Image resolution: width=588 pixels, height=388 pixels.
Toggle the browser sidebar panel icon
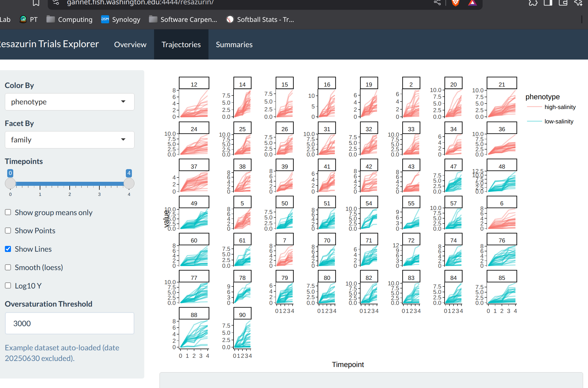(548, 3)
